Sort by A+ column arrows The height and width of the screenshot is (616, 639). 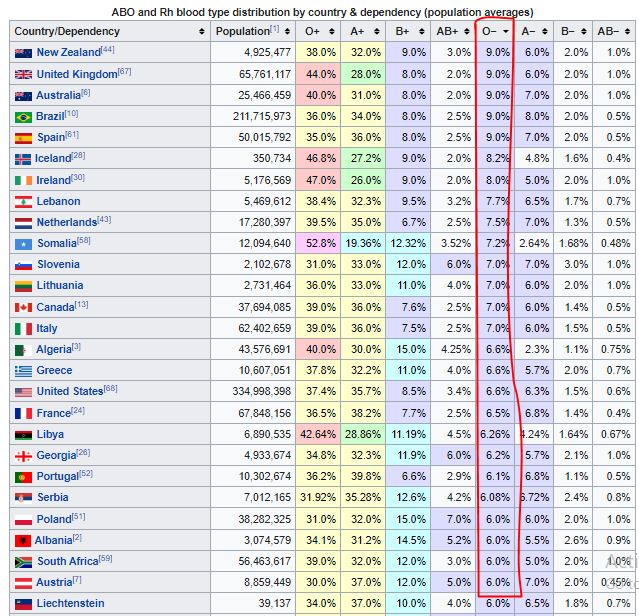tap(377, 31)
